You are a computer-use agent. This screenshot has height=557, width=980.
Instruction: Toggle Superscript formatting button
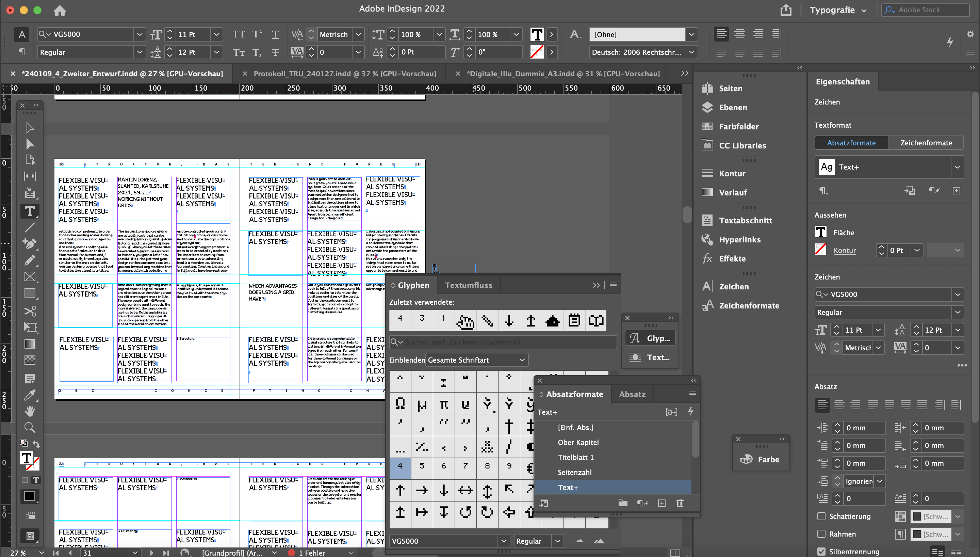point(257,34)
